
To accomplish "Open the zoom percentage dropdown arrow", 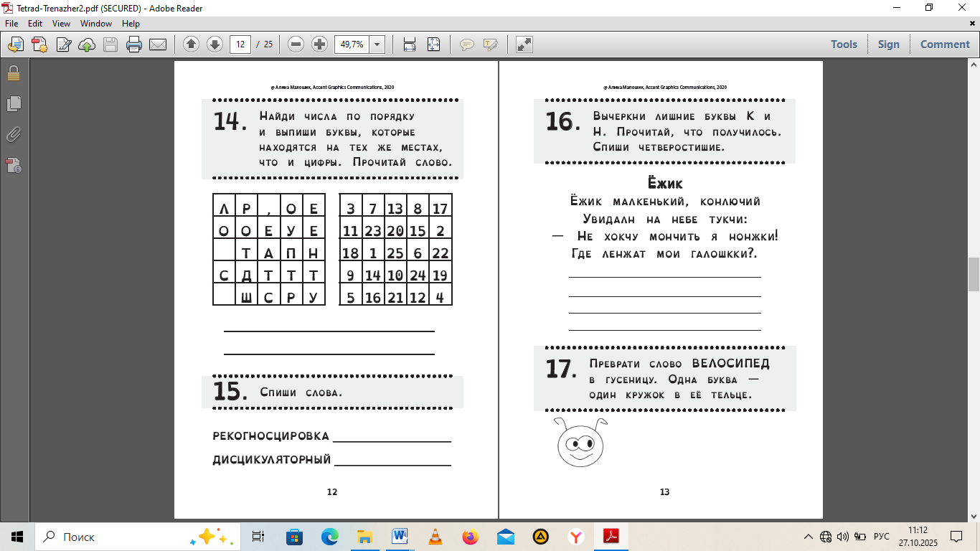I will tap(377, 44).
